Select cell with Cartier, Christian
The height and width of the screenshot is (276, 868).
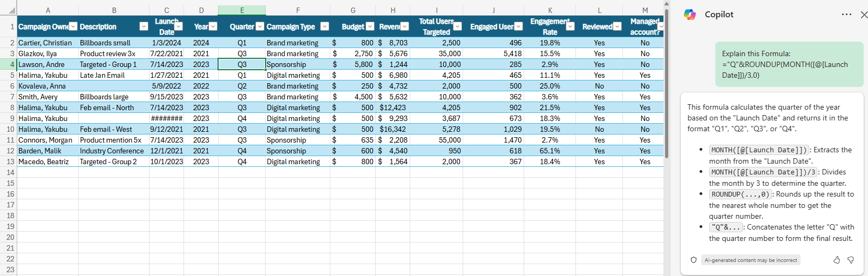click(48, 43)
